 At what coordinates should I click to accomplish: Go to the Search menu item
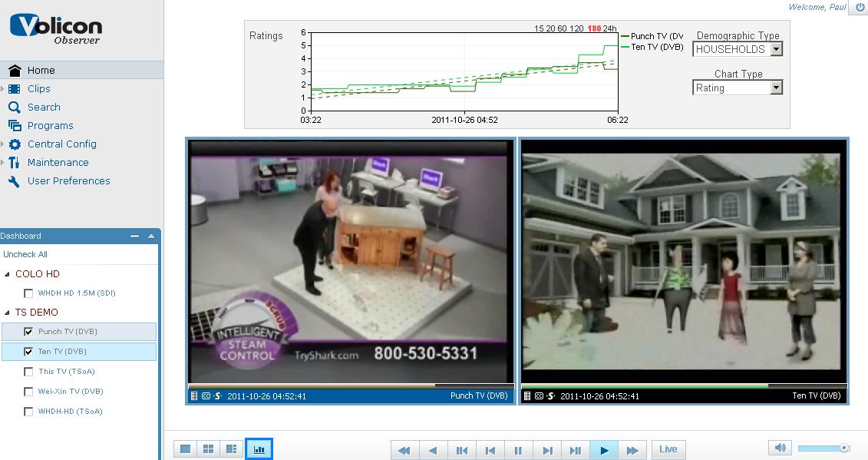click(x=44, y=108)
